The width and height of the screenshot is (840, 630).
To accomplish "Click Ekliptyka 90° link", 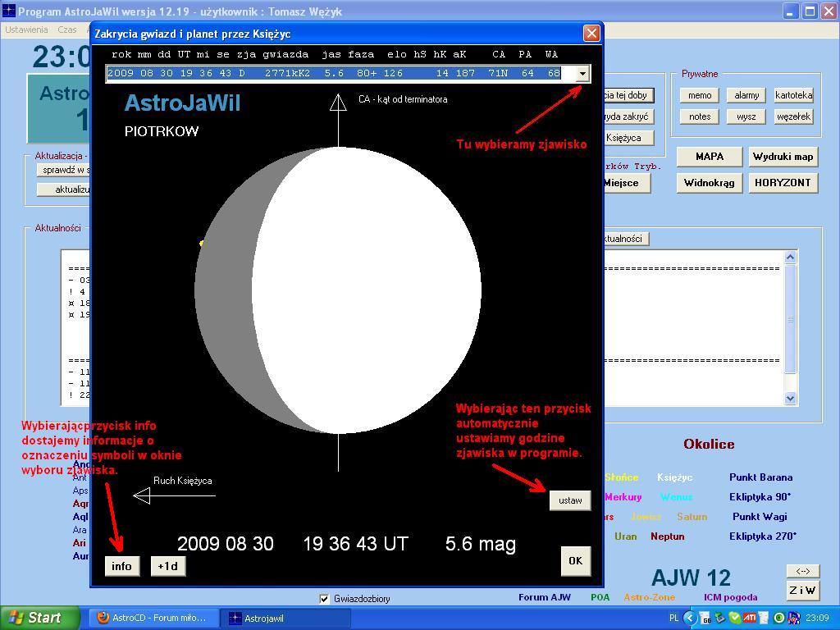I will (x=760, y=497).
